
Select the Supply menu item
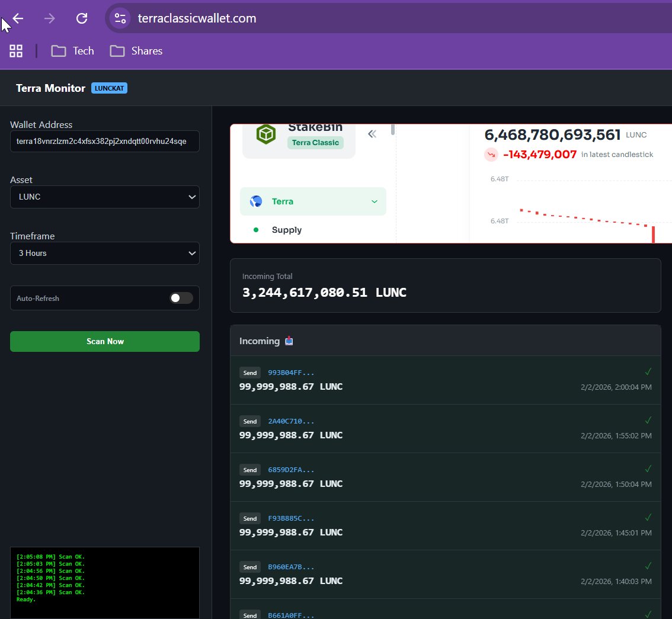[x=287, y=230]
